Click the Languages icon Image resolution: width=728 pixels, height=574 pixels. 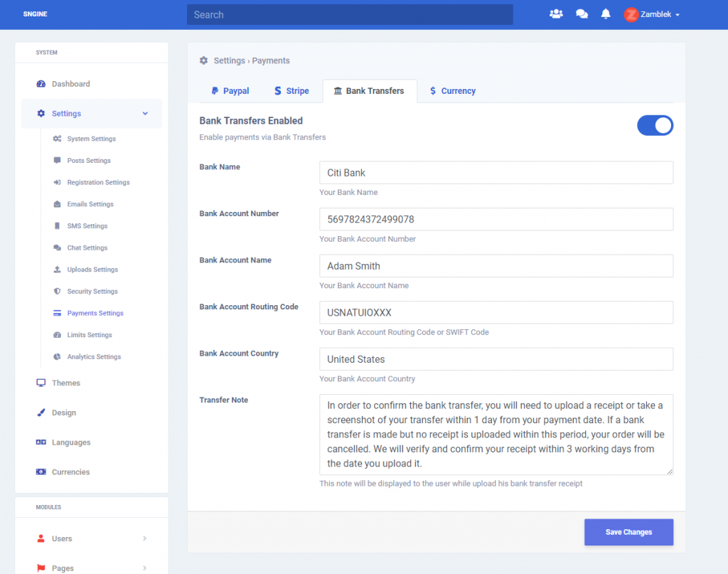[x=41, y=442]
